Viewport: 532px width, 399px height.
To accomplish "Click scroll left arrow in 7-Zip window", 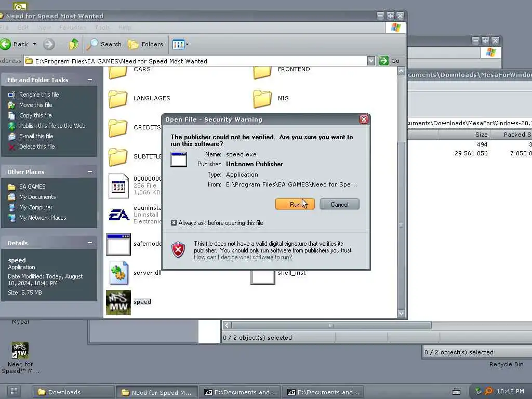I will [x=227, y=325].
